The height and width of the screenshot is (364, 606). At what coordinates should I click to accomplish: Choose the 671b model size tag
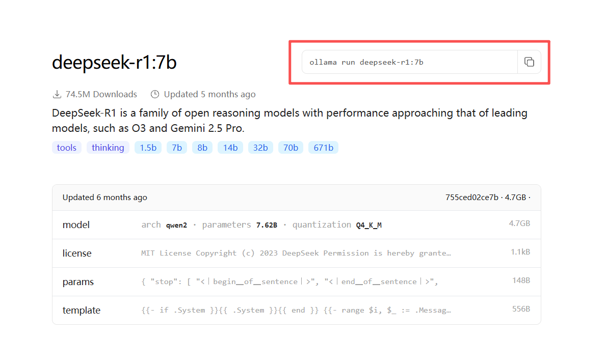[x=323, y=148]
